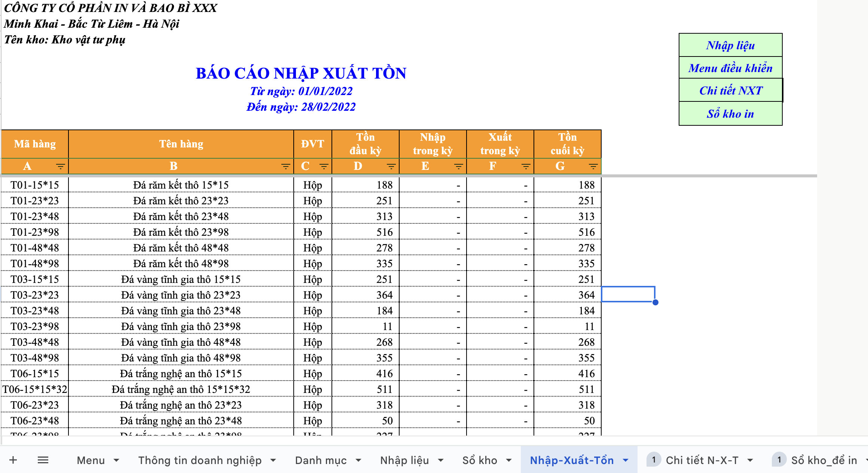Open the filter for column C ĐVT
Screen dimensions: 868x473
click(324, 166)
